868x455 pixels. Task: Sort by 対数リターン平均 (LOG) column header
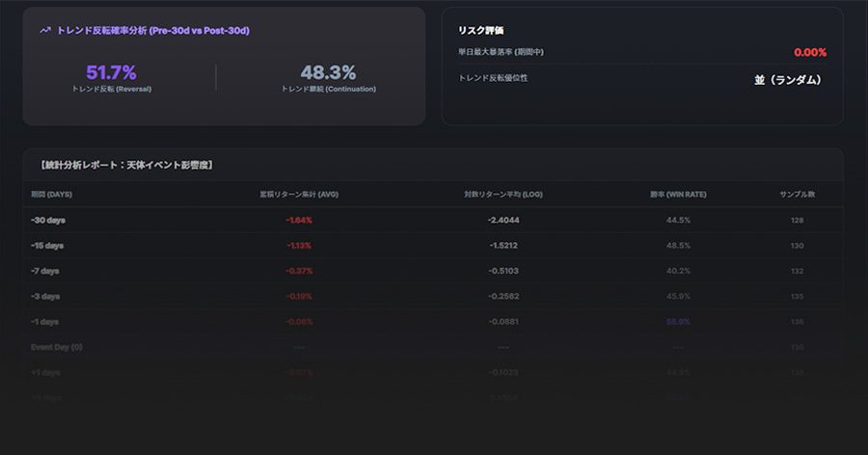(502, 195)
